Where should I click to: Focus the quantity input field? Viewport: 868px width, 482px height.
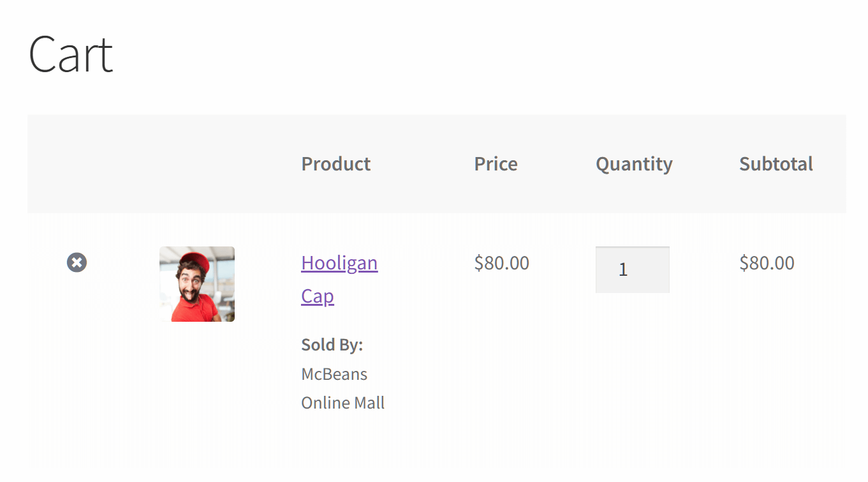[632, 269]
